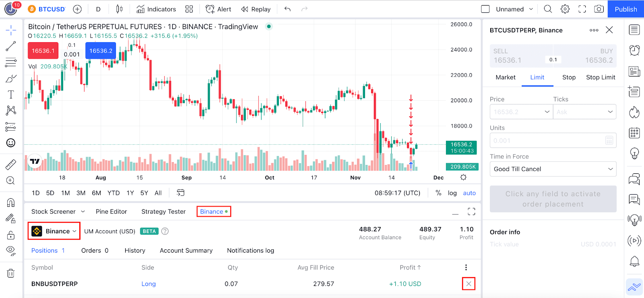Hide all drawings with the eye icon
This screenshot has width=644, height=298.
pos(11,251)
